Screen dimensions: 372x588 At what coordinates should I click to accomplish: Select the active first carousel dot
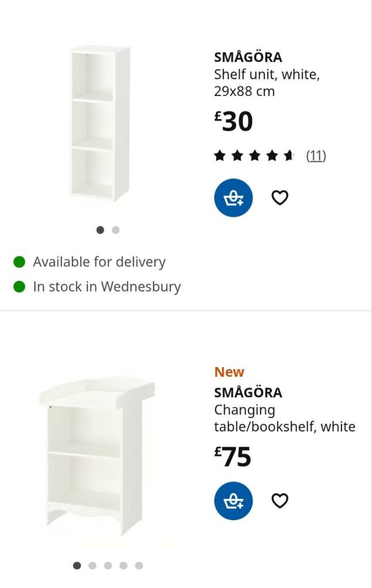(x=100, y=230)
